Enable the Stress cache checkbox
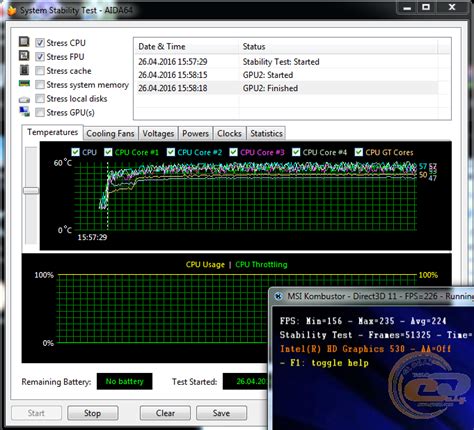474x430 pixels. click(40, 71)
